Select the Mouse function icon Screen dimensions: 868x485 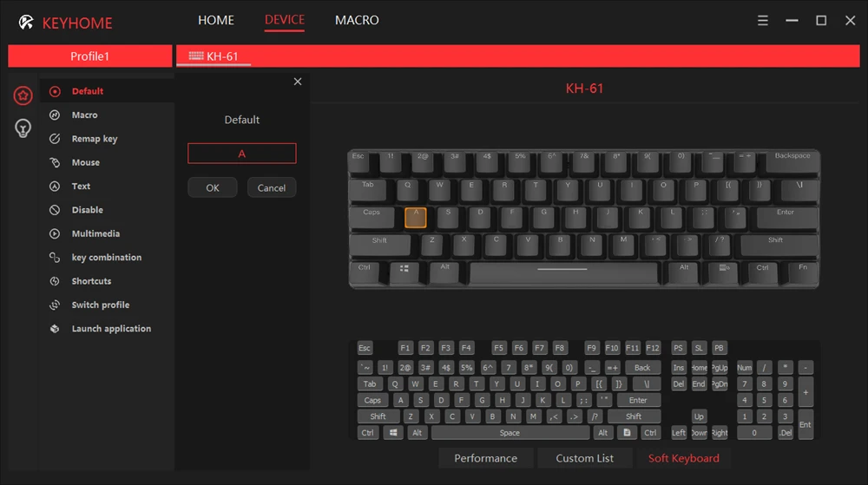point(54,162)
